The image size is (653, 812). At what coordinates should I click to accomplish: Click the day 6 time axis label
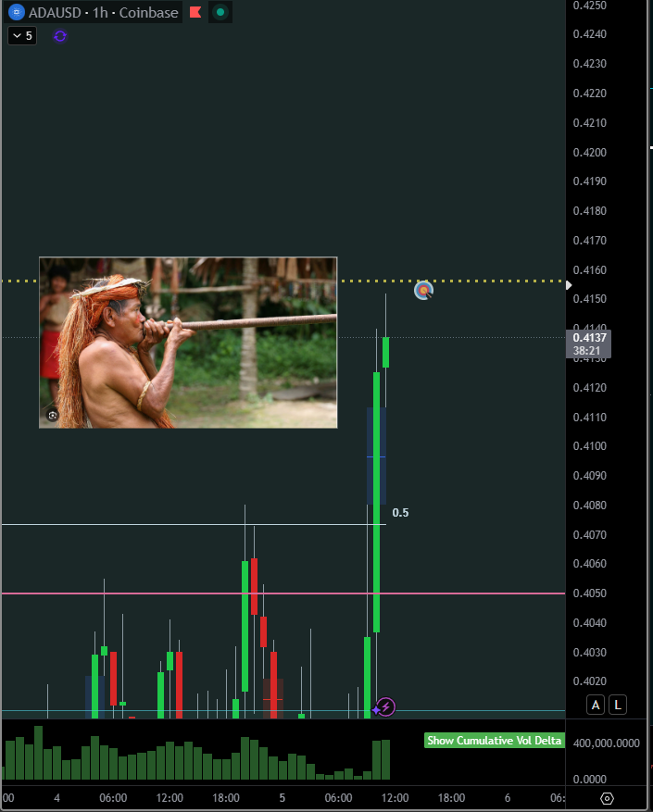click(508, 798)
